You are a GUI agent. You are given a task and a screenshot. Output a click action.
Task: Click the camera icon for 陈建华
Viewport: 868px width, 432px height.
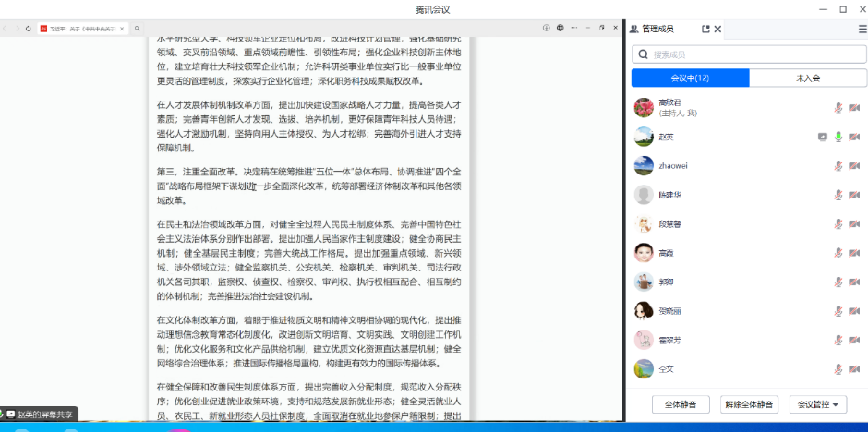854,195
